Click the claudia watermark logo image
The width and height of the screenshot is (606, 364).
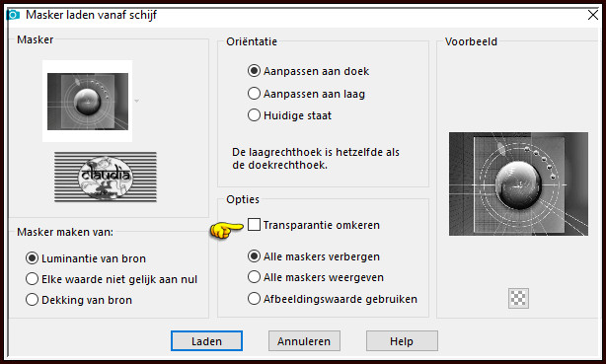(106, 178)
